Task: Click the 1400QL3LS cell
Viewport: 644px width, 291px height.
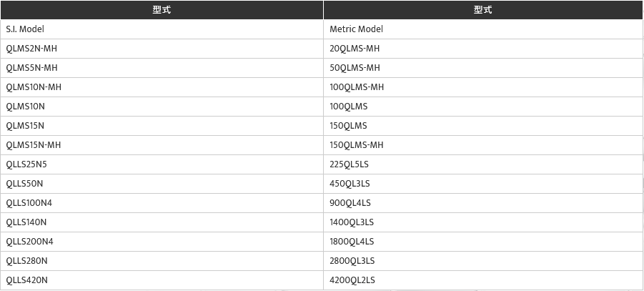Action: (352, 222)
